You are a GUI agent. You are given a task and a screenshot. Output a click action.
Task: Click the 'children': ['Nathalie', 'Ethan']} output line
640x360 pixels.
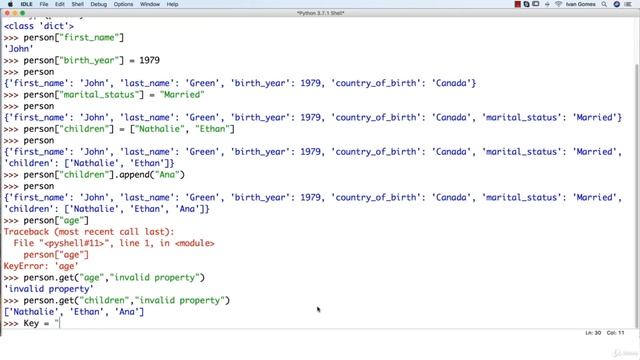(89, 163)
